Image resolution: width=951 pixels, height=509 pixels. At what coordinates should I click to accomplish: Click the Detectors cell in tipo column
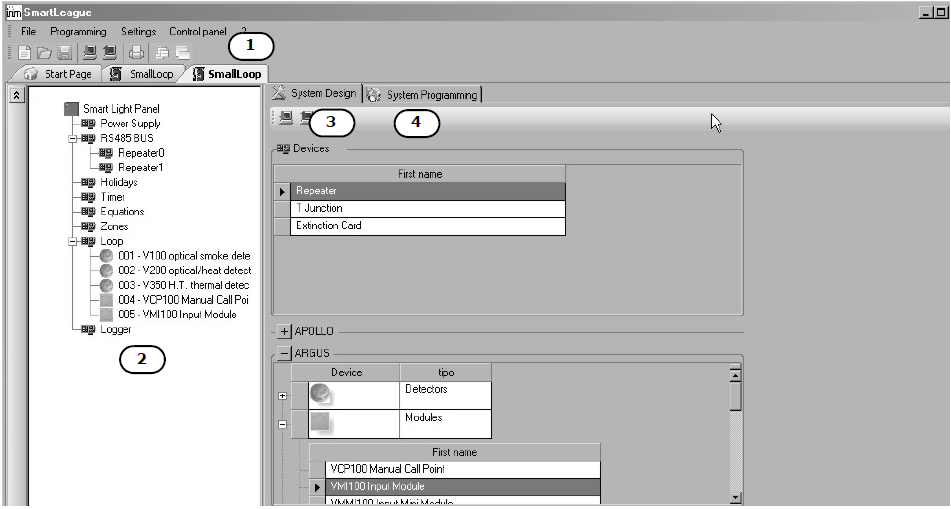(x=445, y=396)
